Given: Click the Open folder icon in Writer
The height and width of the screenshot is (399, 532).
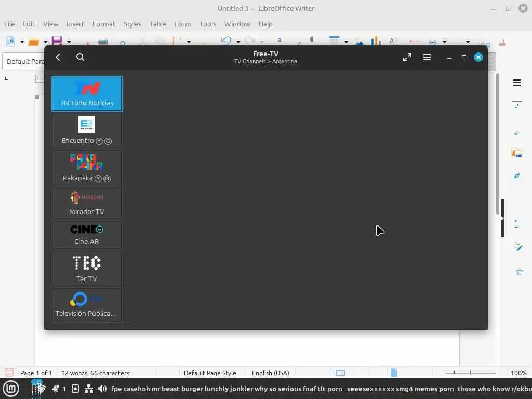Looking at the screenshot, I should tap(34, 42).
